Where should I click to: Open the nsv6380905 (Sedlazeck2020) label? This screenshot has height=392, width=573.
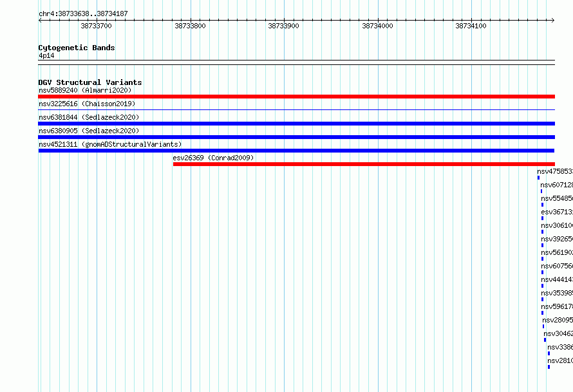[x=89, y=131]
